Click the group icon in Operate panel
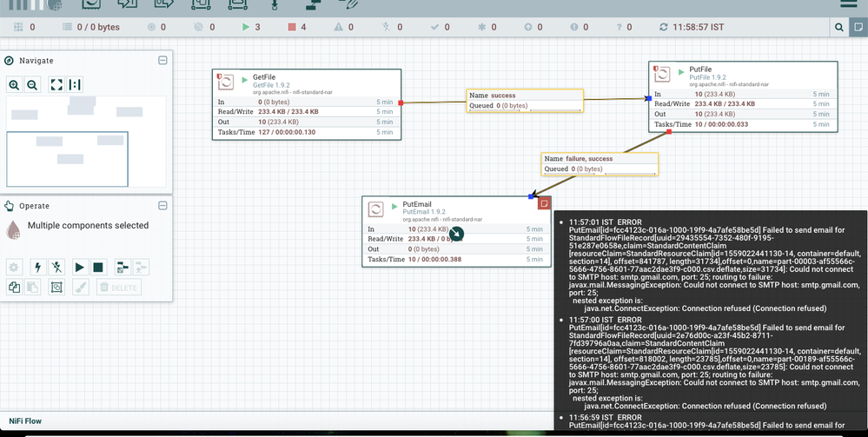The image size is (868, 437). point(56,287)
